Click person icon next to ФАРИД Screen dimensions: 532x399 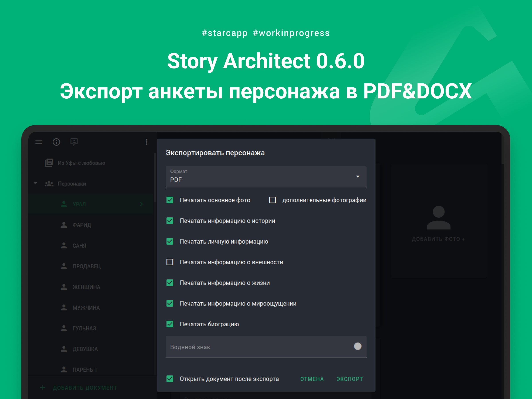(64, 225)
